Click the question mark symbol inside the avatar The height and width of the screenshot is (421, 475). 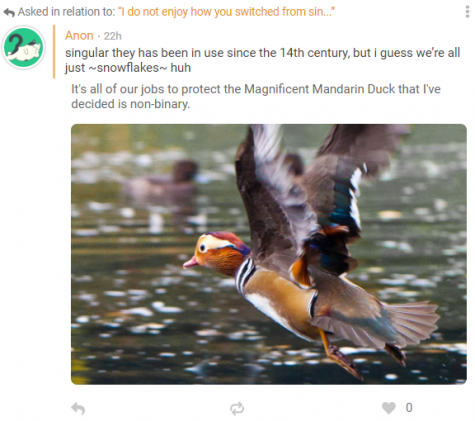click(15, 44)
